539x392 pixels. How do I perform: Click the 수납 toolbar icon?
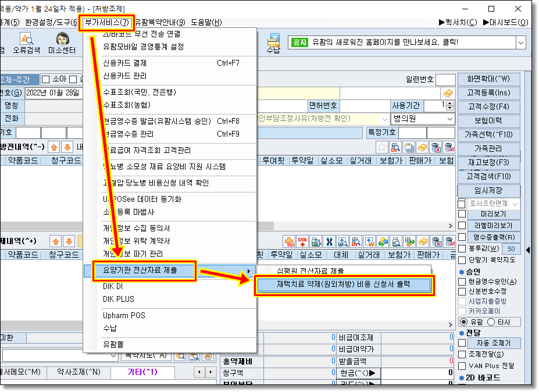point(273,44)
